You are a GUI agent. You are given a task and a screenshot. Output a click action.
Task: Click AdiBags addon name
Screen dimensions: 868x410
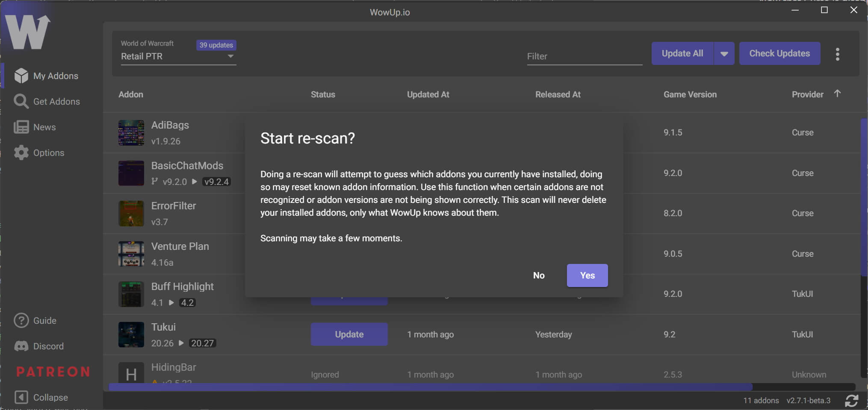170,125
